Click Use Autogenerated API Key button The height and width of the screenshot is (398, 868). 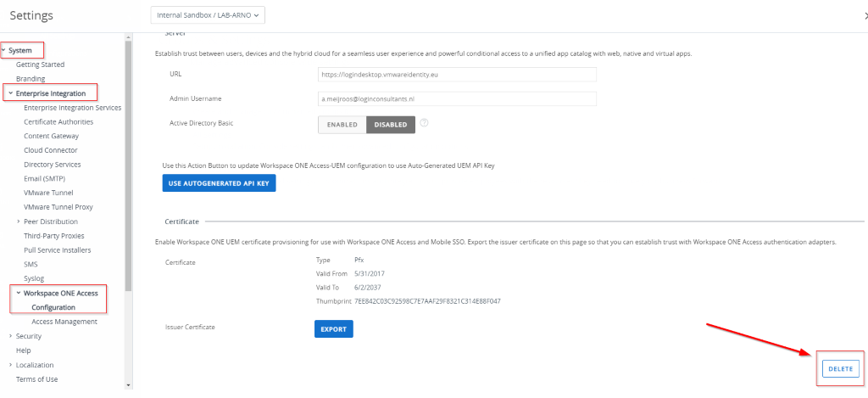pyautogui.click(x=219, y=183)
